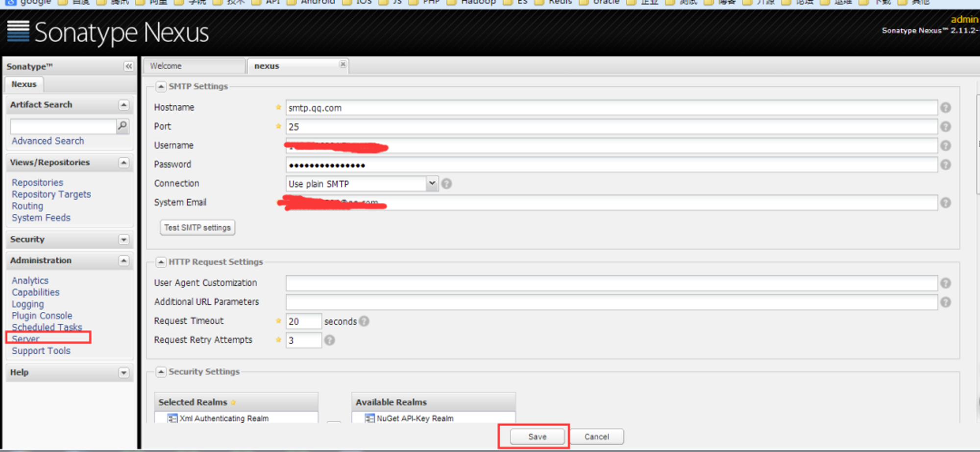Expand the Security panel

pos(123,240)
